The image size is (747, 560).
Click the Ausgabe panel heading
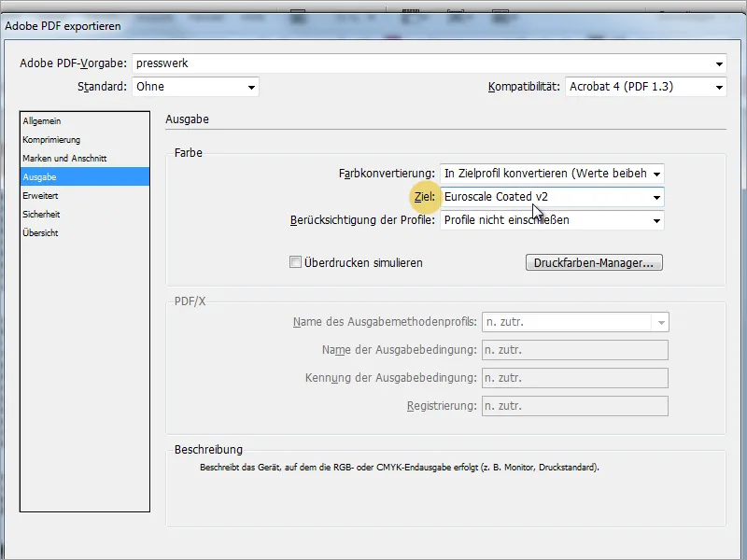(x=188, y=119)
